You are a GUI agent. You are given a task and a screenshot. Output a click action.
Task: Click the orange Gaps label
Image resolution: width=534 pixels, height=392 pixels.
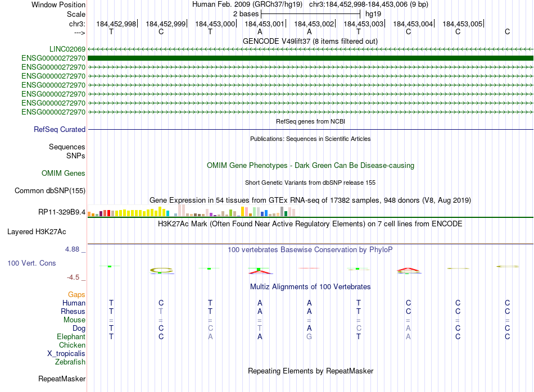[x=76, y=294]
